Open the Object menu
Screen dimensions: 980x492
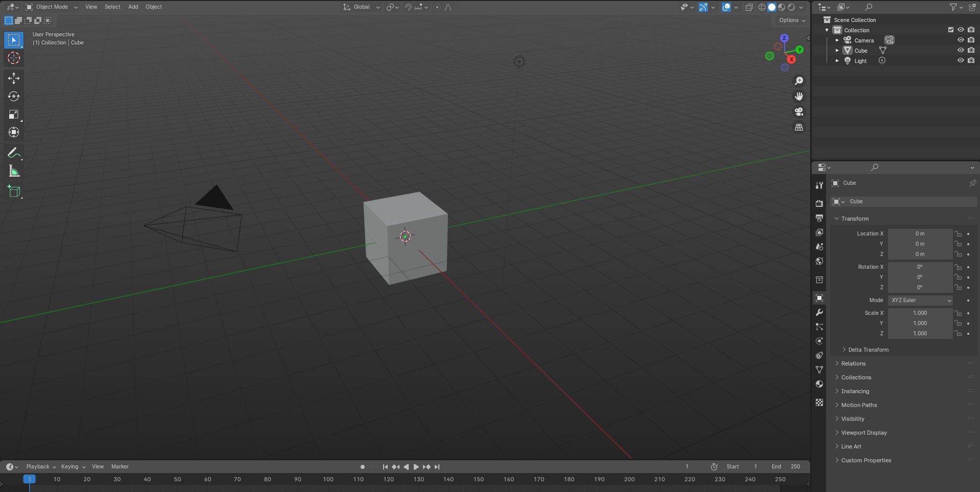(x=153, y=7)
